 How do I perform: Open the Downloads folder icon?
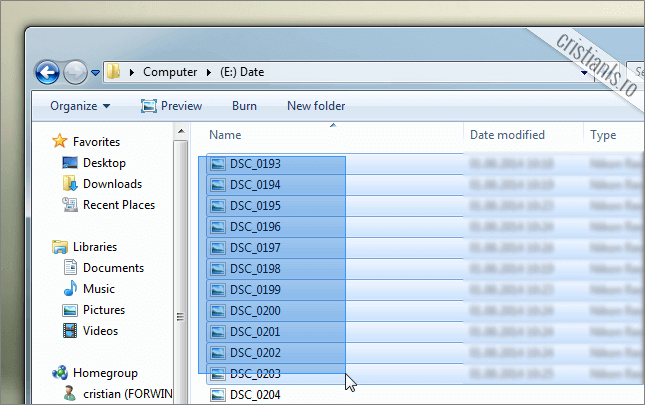pyautogui.click(x=70, y=184)
